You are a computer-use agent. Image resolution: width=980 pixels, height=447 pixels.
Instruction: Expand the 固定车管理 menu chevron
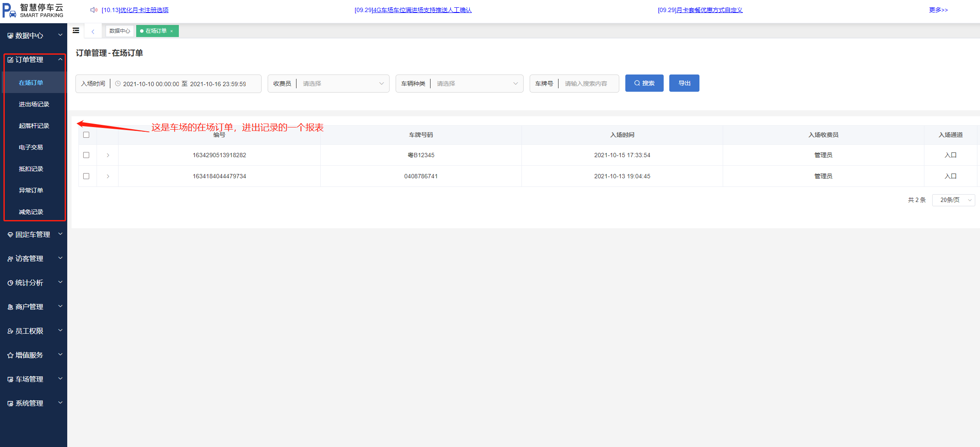coord(60,234)
